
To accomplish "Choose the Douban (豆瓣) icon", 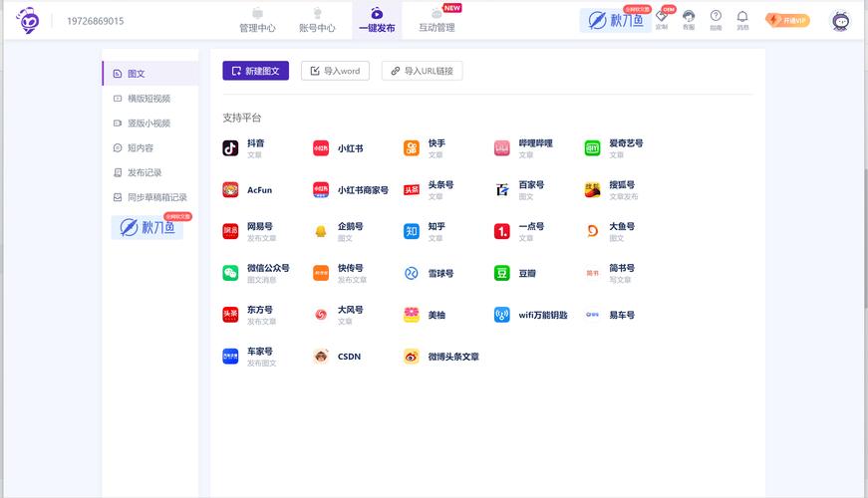I will coord(501,273).
